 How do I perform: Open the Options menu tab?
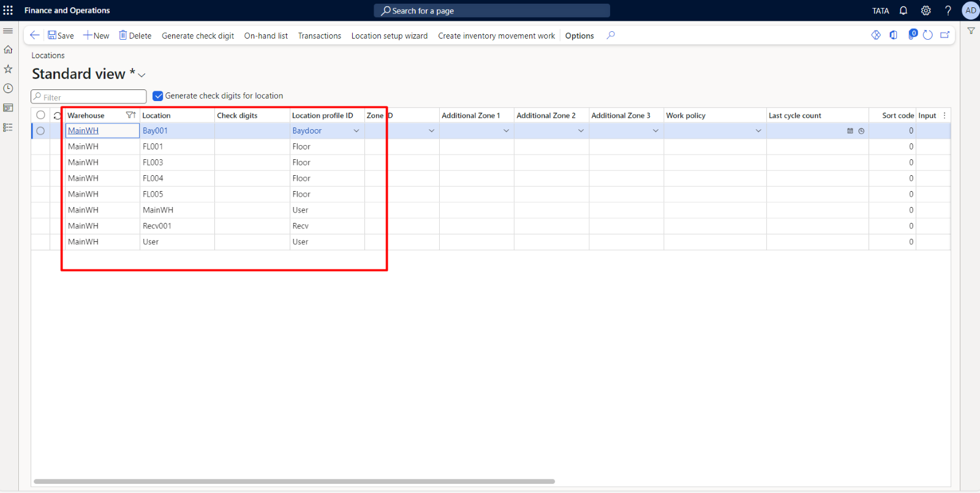pyautogui.click(x=579, y=36)
